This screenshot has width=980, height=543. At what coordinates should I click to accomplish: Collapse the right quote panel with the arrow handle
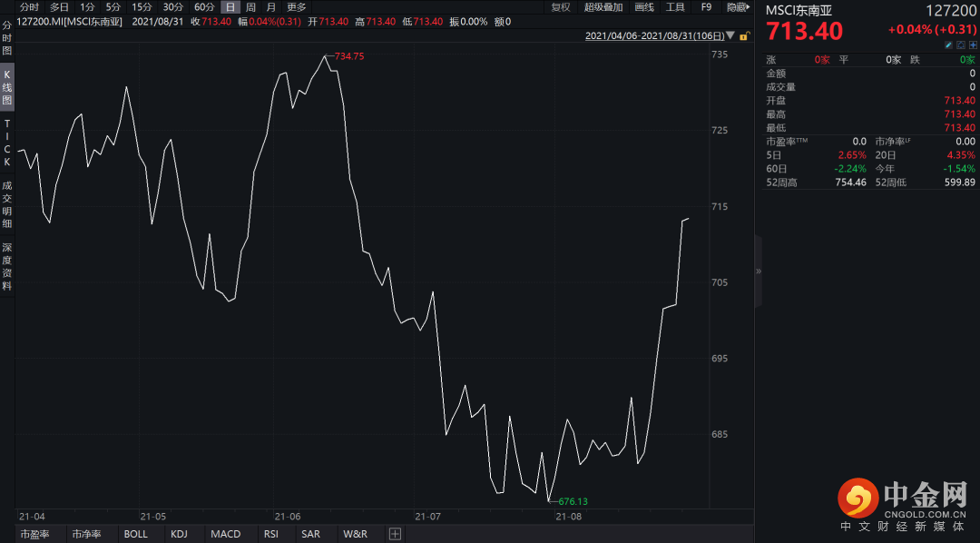pos(758,271)
